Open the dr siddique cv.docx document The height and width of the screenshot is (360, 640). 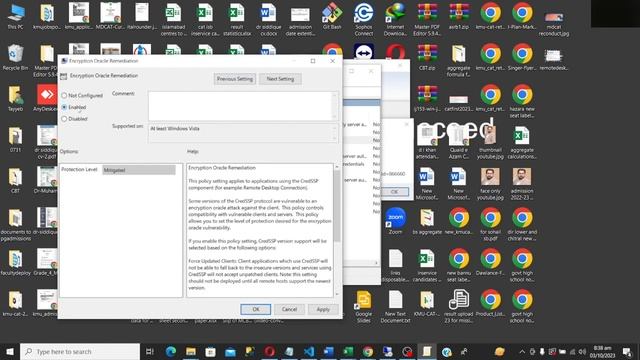(x=268, y=19)
